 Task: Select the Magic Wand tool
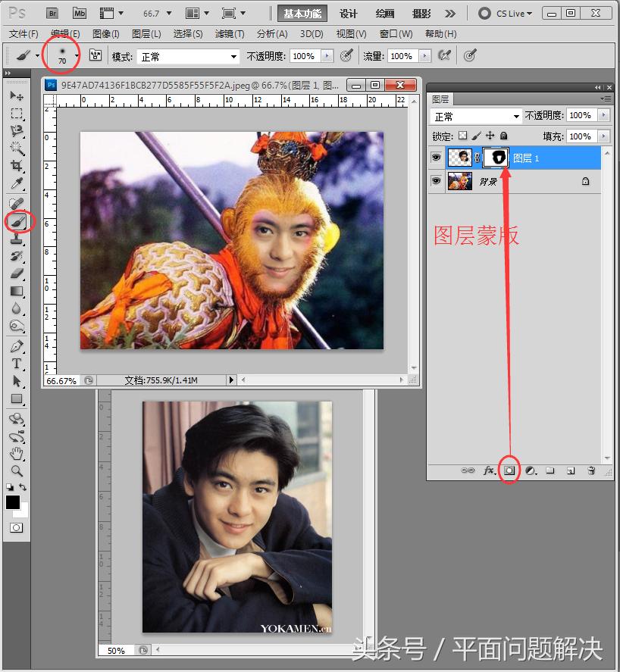[x=17, y=148]
